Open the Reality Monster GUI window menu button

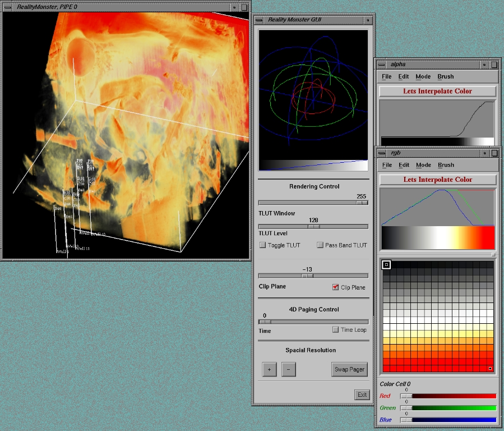click(258, 20)
